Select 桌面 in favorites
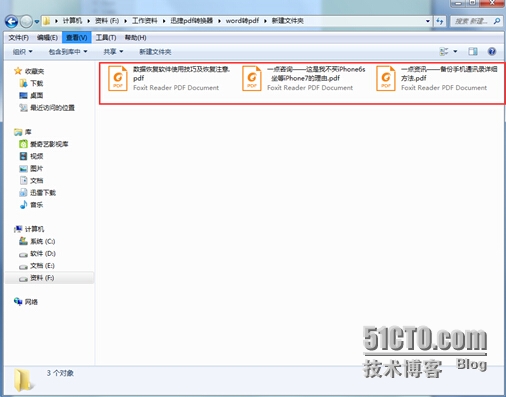The height and width of the screenshot is (397, 506). pos(37,96)
